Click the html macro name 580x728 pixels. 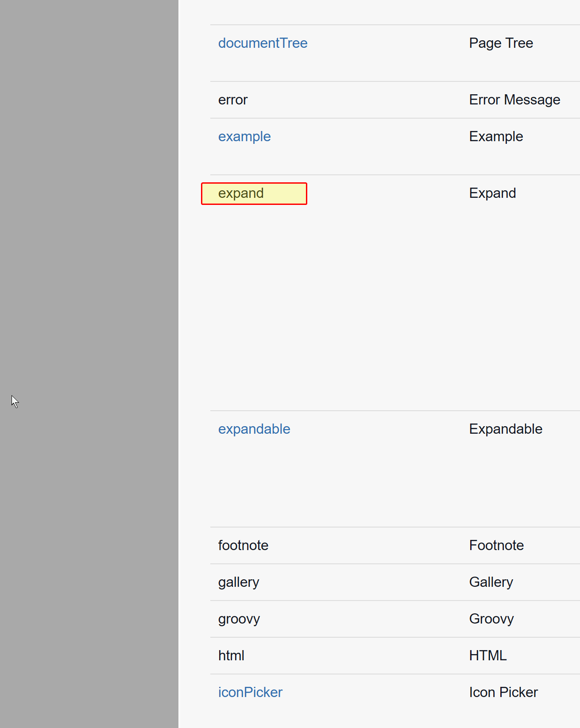tap(231, 655)
